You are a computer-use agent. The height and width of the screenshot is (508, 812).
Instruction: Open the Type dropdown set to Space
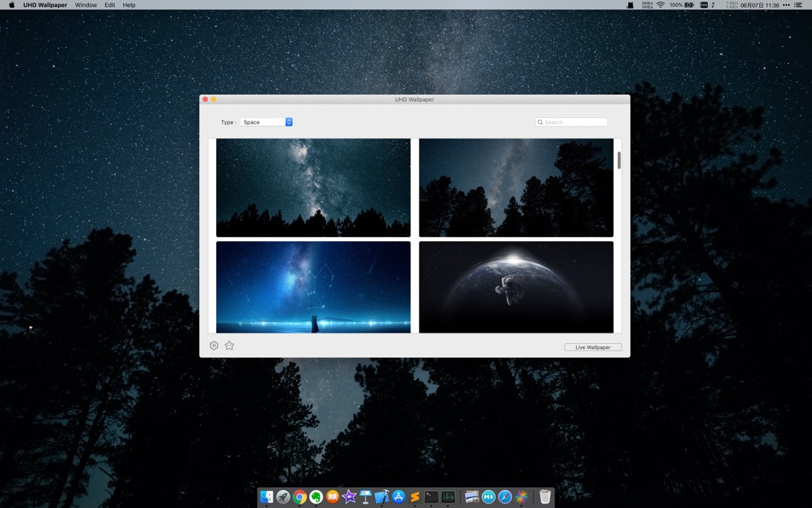pos(266,121)
